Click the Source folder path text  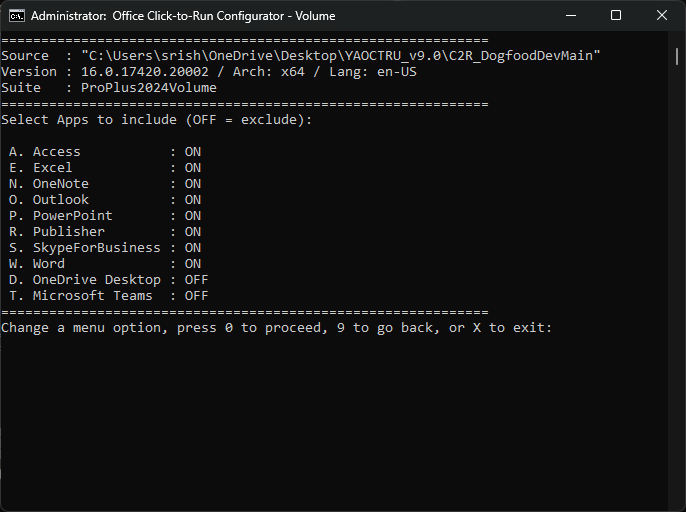pyautogui.click(x=340, y=56)
